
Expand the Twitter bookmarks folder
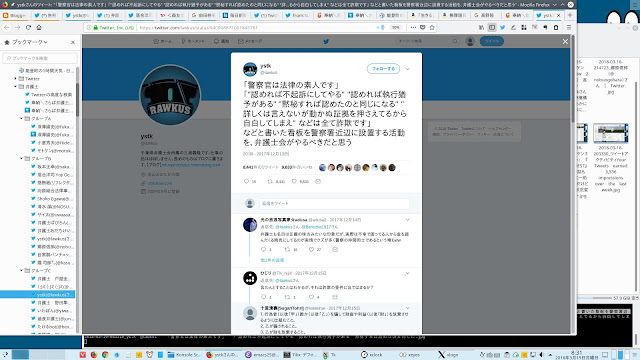click(x=16, y=78)
